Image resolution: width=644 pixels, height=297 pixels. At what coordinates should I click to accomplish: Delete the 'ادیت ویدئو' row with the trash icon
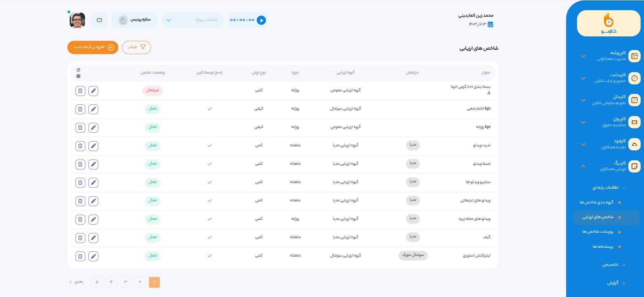[80, 146]
